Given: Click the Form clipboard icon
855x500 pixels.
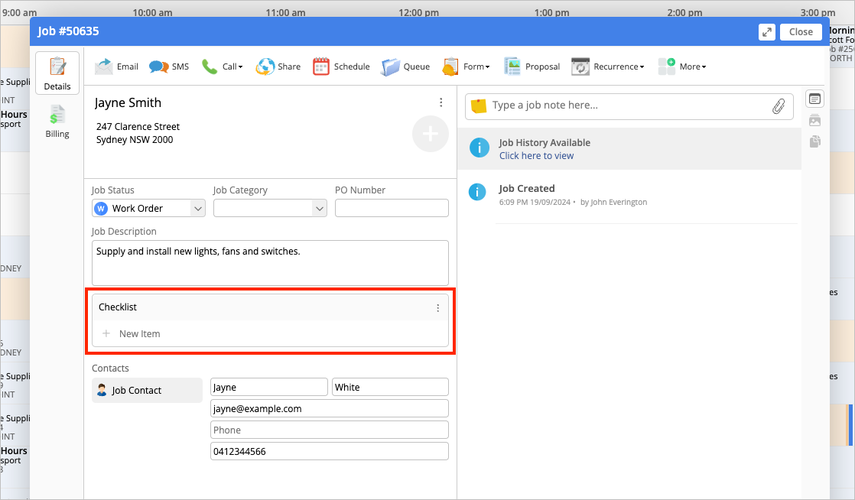Looking at the screenshot, I should point(450,67).
